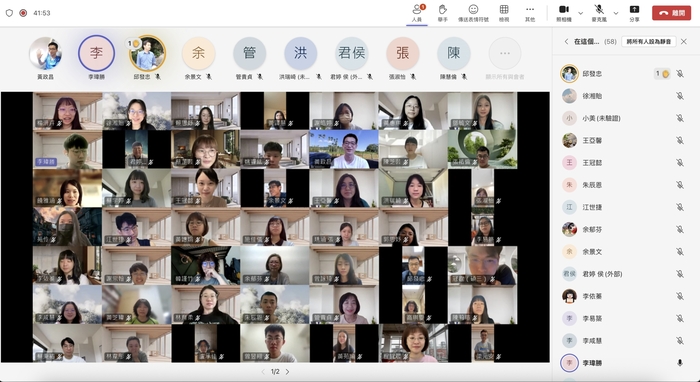Click active mic icon on 李瑋勝 list row
This screenshot has height=382, width=700.
pyautogui.click(x=679, y=363)
